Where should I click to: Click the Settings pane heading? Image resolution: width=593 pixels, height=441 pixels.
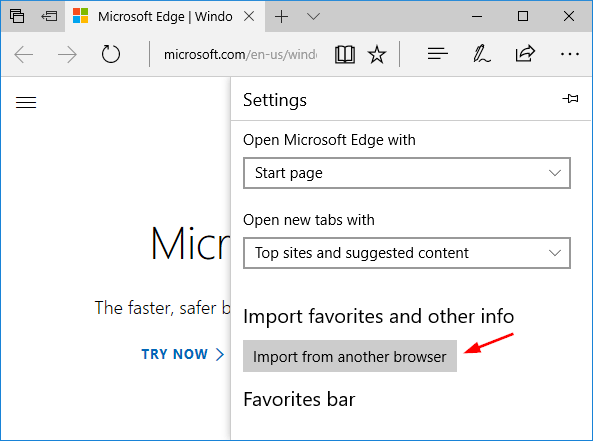275,100
